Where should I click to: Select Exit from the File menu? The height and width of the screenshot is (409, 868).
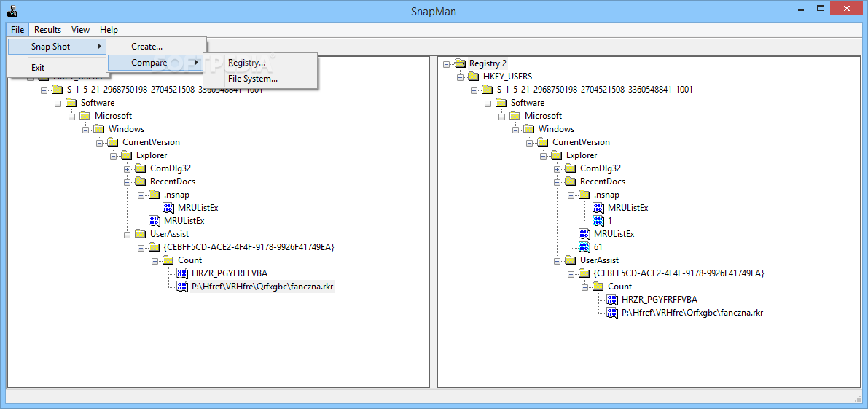56,68
